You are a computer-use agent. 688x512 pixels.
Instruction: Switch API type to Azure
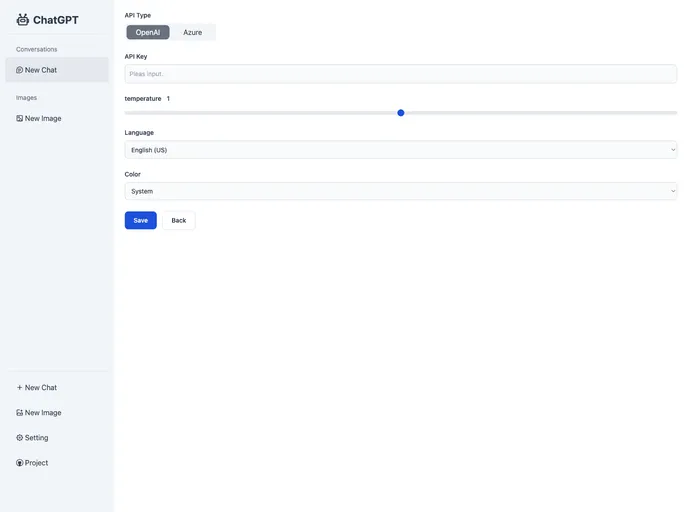click(192, 32)
